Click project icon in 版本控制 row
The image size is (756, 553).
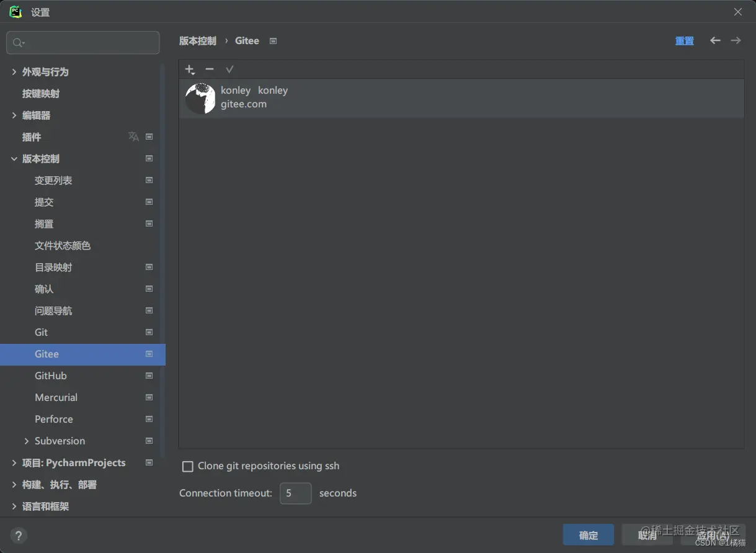[x=149, y=158]
